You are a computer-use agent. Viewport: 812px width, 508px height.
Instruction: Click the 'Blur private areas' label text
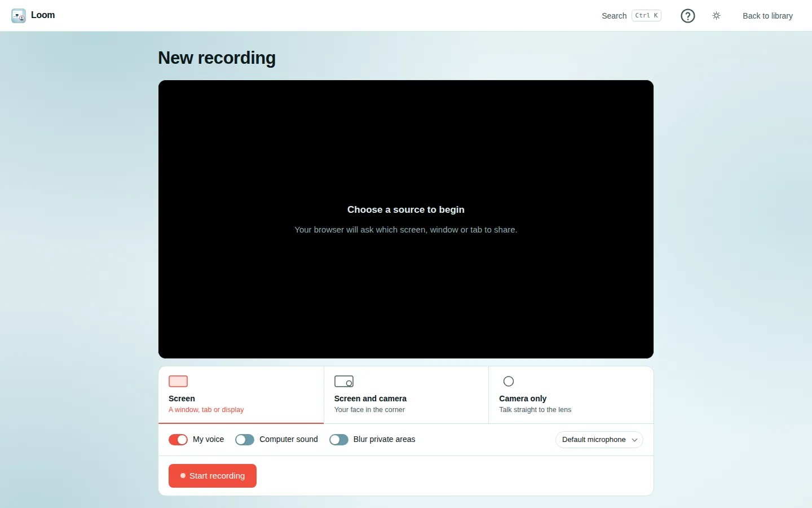(385, 439)
